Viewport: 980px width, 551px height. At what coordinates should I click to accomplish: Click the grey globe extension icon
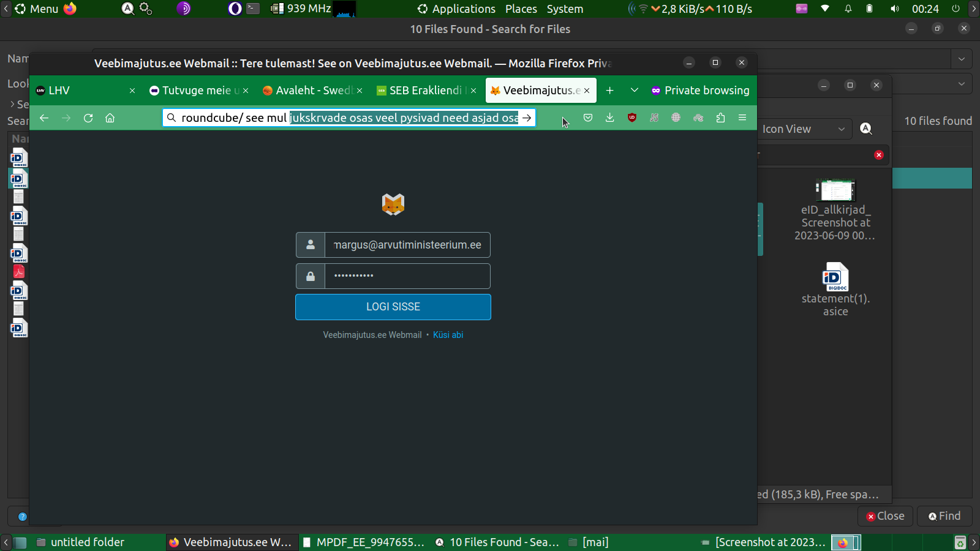coord(676,118)
